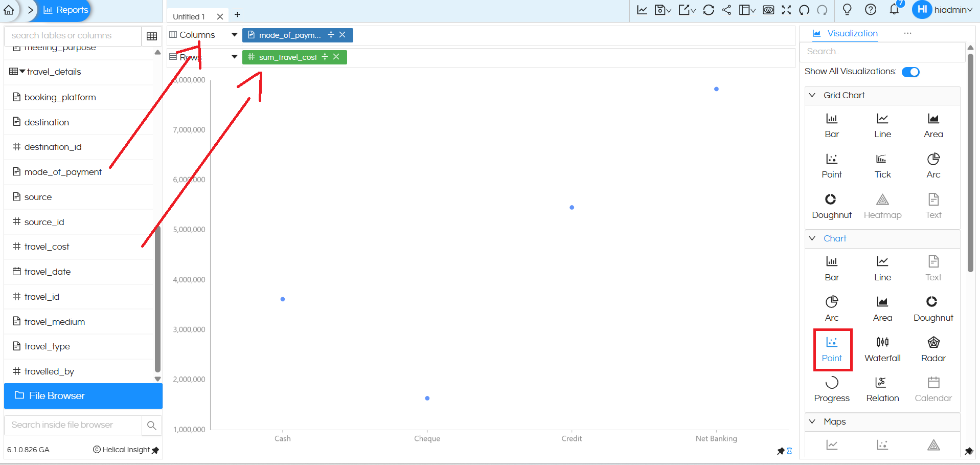Toggle Show All Visualizations switch
Screen dimensions: 980x465
tap(910, 72)
